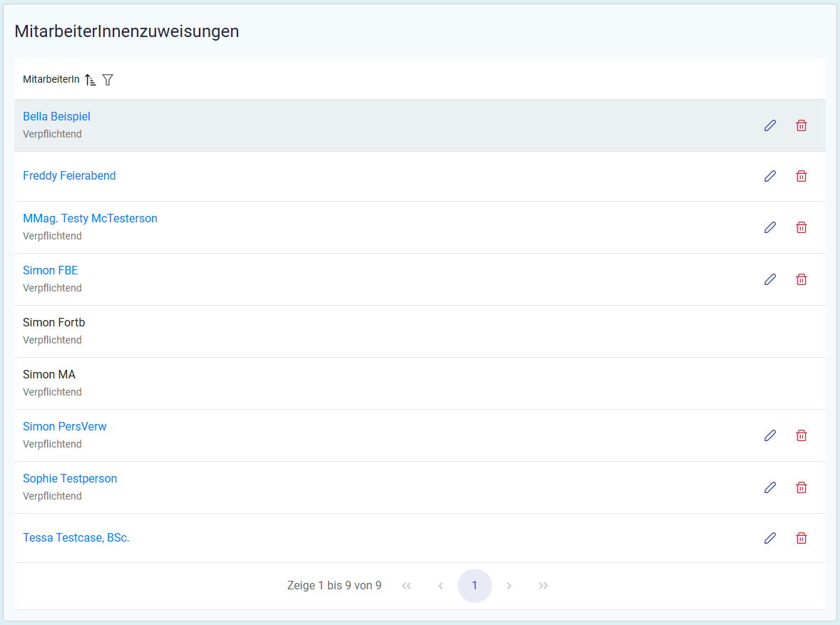This screenshot has height=625, width=840.
Task: Edit Freddy Feierabend's assignment
Action: point(769,176)
